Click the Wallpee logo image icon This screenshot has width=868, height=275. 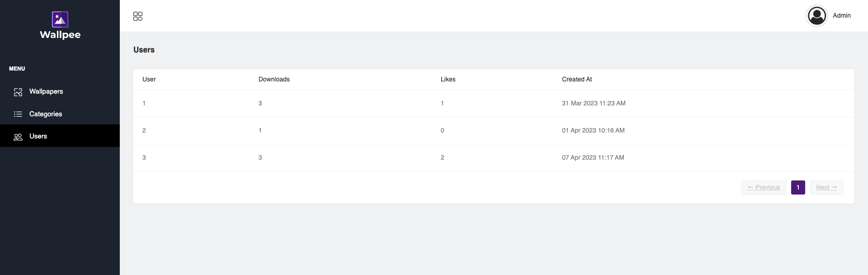coord(60,19)
